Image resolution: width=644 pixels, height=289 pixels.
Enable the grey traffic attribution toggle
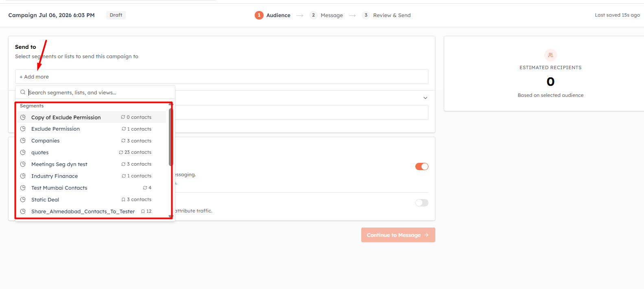(422, 203)
